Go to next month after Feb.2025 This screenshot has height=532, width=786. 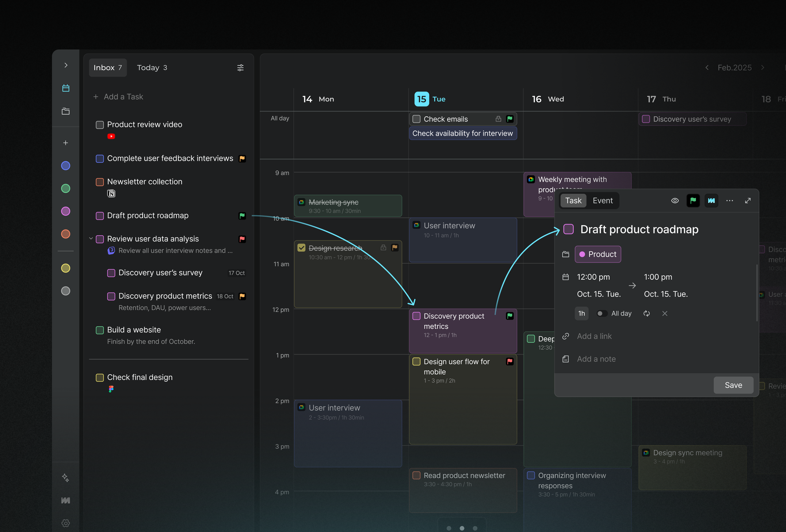[763, 68]
